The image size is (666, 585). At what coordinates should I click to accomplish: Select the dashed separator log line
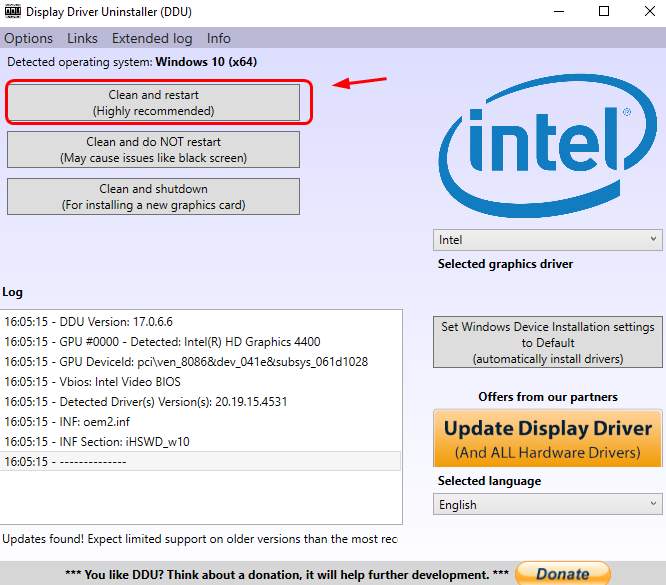(200, 461)
